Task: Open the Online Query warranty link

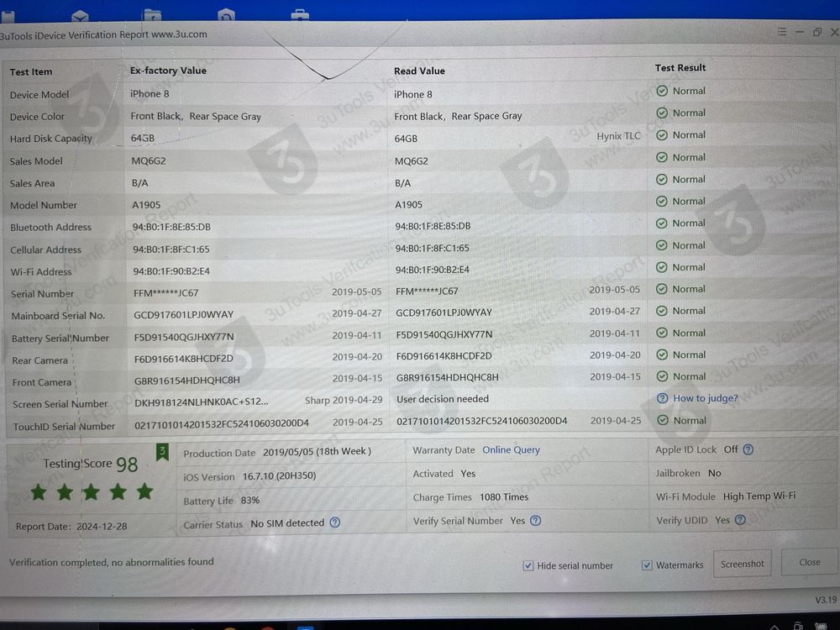Action: coord(511,450)
